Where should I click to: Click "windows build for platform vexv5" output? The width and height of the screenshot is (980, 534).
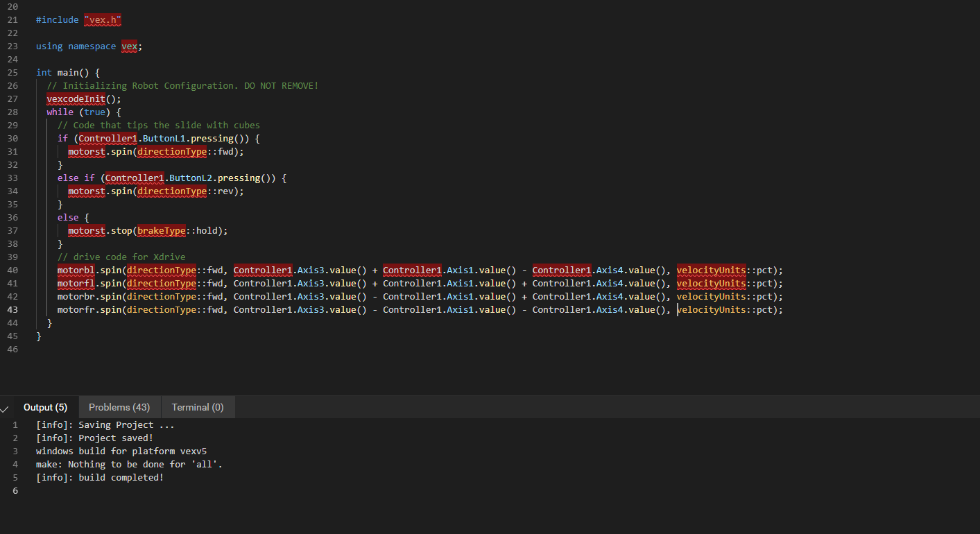pyautogui.click(x=121, y=451)
